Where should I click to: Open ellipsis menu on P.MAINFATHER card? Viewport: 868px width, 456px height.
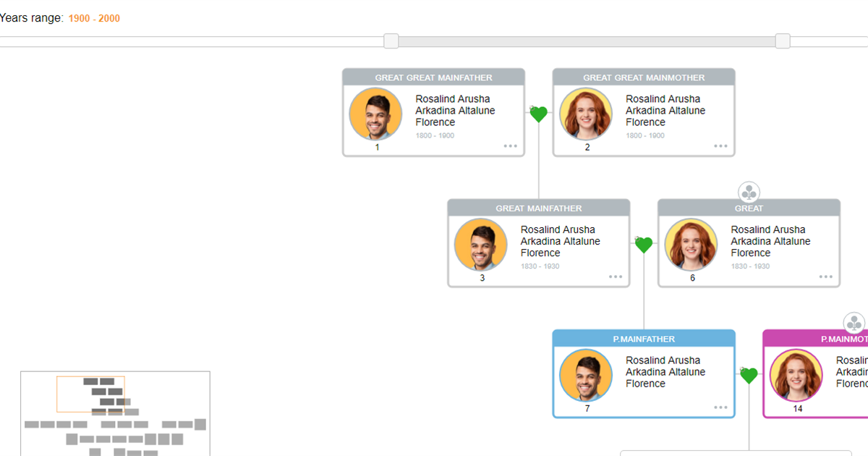(720, 407)
